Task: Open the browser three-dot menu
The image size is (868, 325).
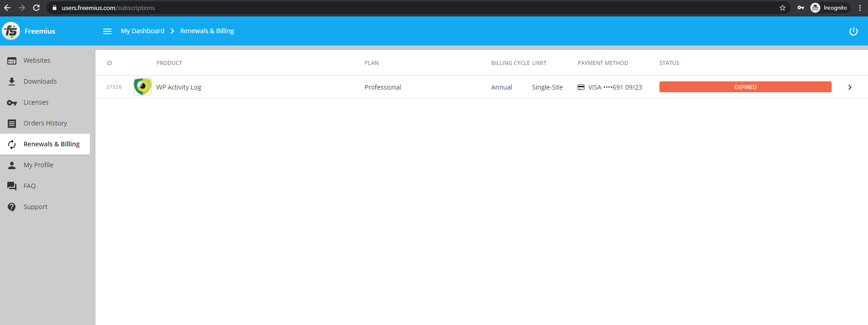Action: point(860,8)
